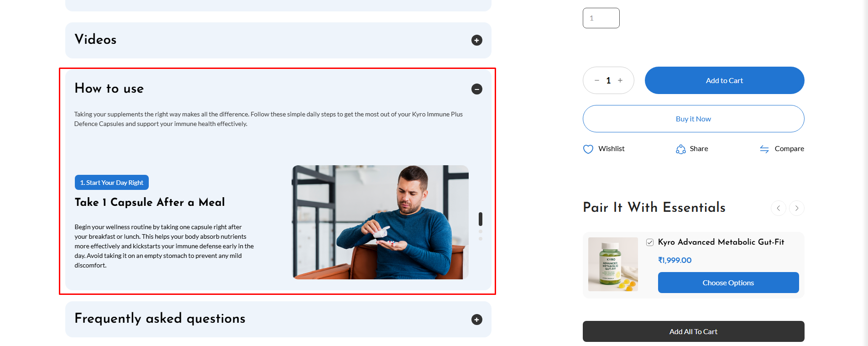
Task: Click the Wishlist heart icon
Action: (588, 149)
